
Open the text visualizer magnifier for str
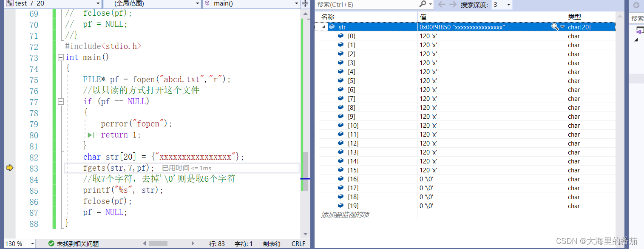555,27
